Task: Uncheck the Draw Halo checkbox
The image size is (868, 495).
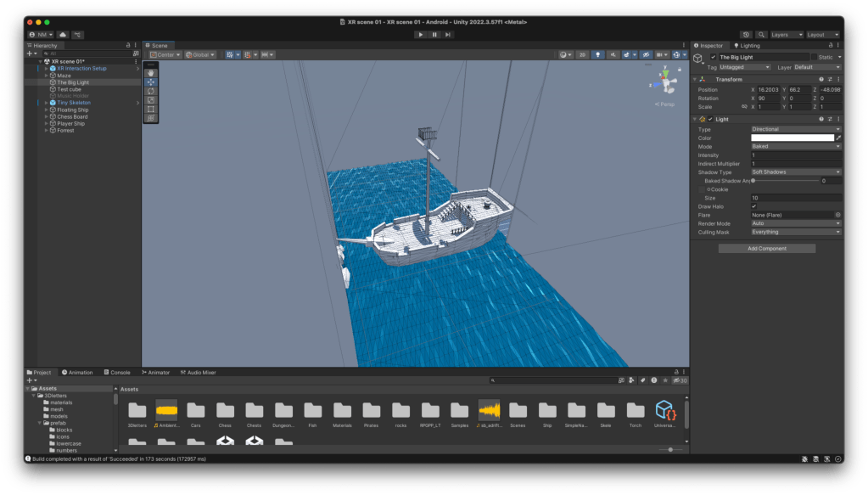Action: coord(753,206)
